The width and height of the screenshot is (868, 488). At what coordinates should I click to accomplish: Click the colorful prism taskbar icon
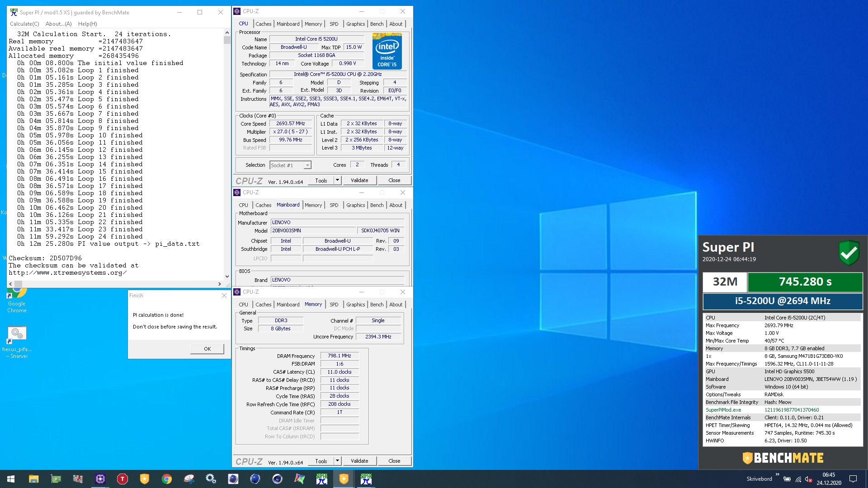(x=299, y=479)
